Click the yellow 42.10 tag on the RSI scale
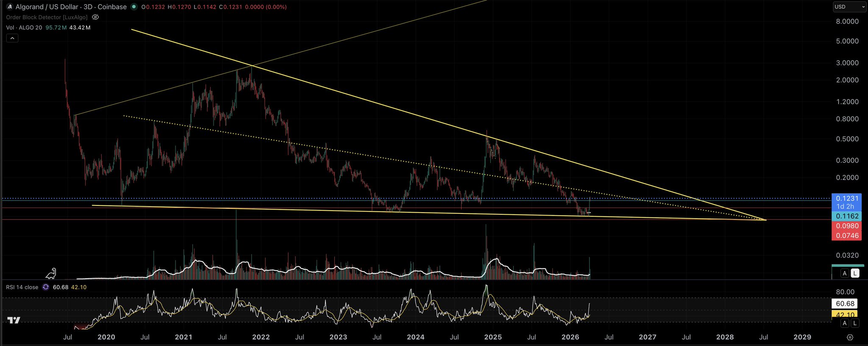 pyautogui.click(x=845, y=315)
